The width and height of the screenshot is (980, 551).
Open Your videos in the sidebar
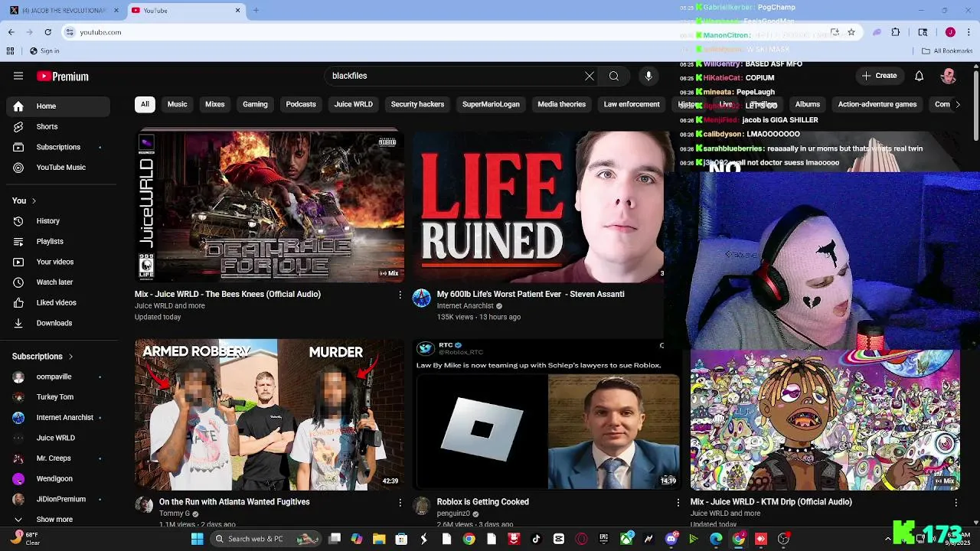pos(58,262)
